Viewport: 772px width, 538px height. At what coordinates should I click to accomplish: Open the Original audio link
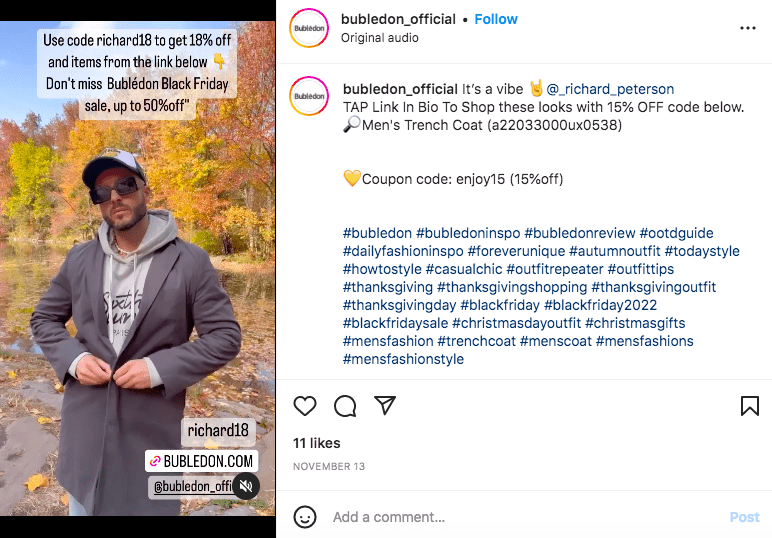click(x=380, y=38)
